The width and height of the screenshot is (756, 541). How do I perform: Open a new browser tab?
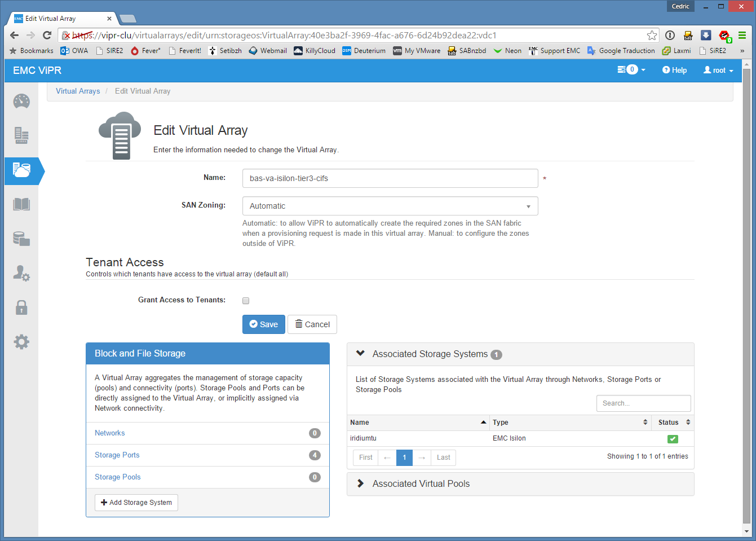coord(128,19)
